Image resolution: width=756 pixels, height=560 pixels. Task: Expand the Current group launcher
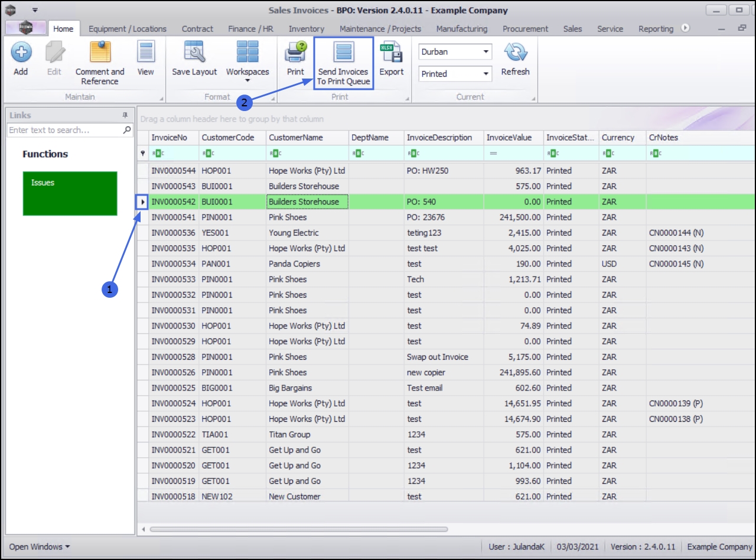(x=533, y=98)
